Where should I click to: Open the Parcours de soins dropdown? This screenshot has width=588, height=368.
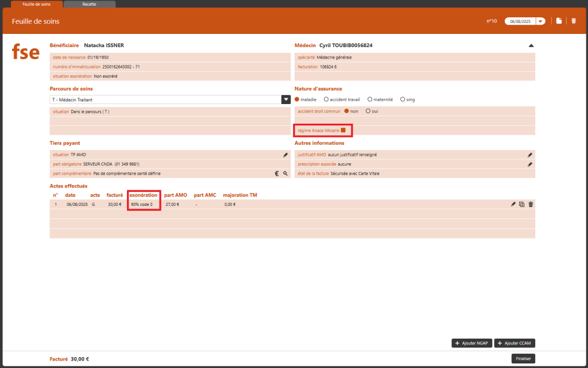pyautogui.click(x=286, y=99)
